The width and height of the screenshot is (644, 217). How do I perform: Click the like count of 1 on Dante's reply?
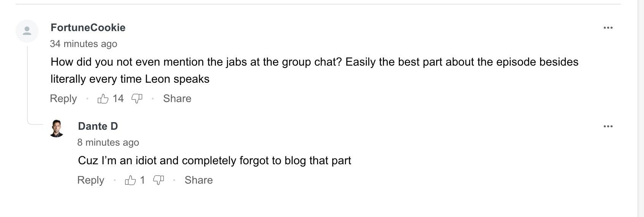pos(142,180)
